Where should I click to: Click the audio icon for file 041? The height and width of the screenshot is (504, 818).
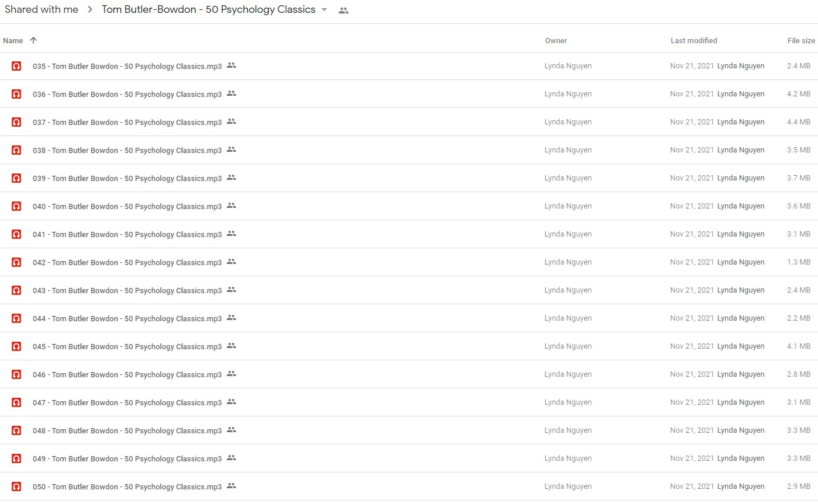tap(16, 234)
